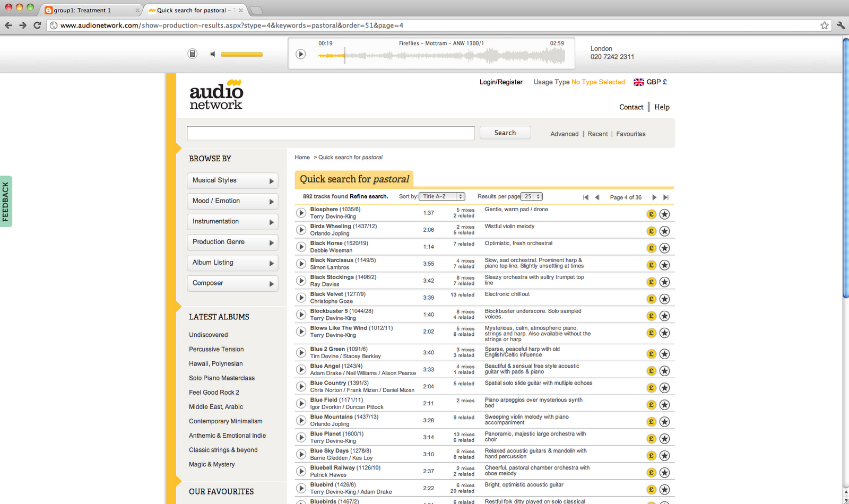Open the Feedback side tab
This screenshot has width=849, height=504.
(6, 202)
